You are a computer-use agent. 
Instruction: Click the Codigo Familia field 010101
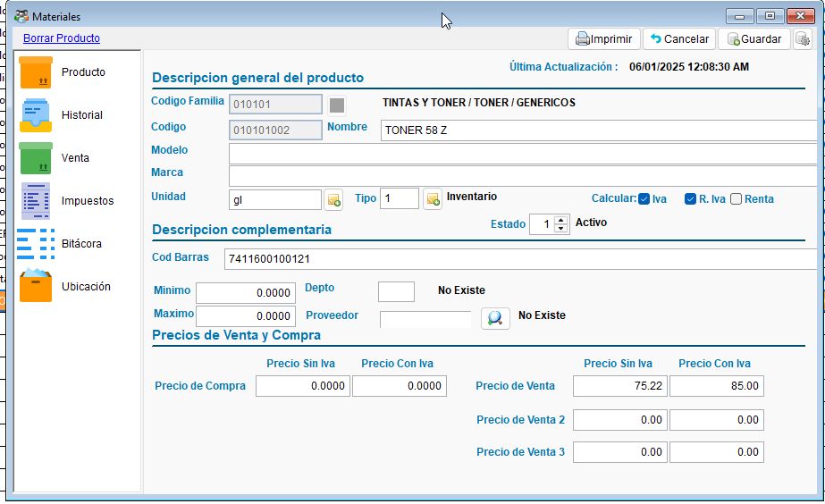pos(275,105)
